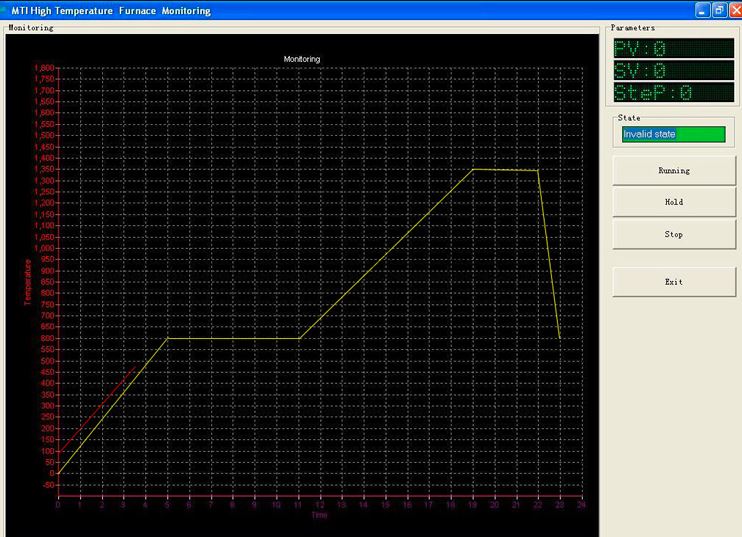Click the Monitoring chart title

point(302,59)
